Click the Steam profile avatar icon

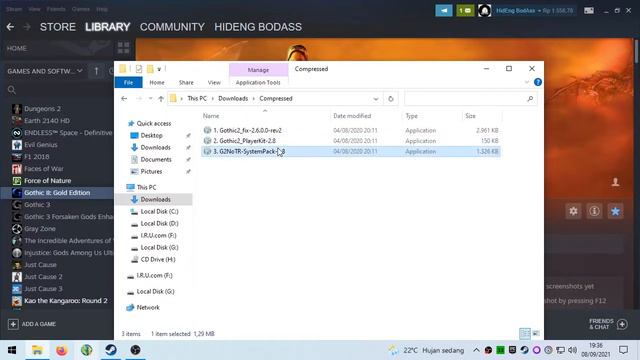tap(484, 11)
